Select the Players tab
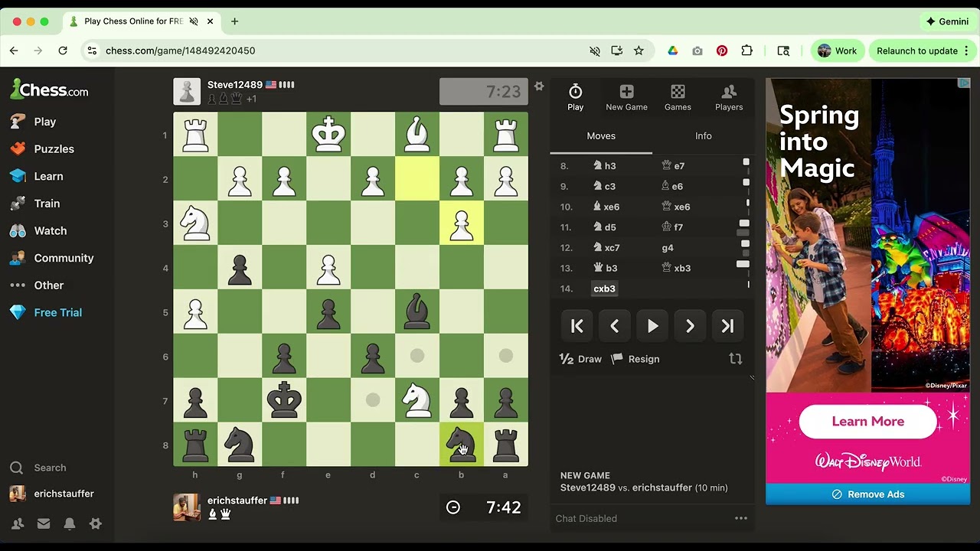The image size is (980, 551). point(729,98)
